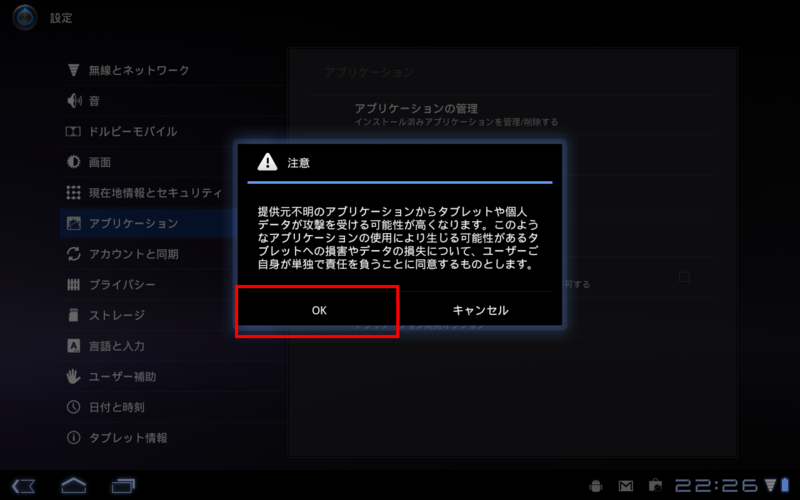Screen dimensions: 800x500
Task: Open the Market download notification icon
Action: (x=656, y=485)
